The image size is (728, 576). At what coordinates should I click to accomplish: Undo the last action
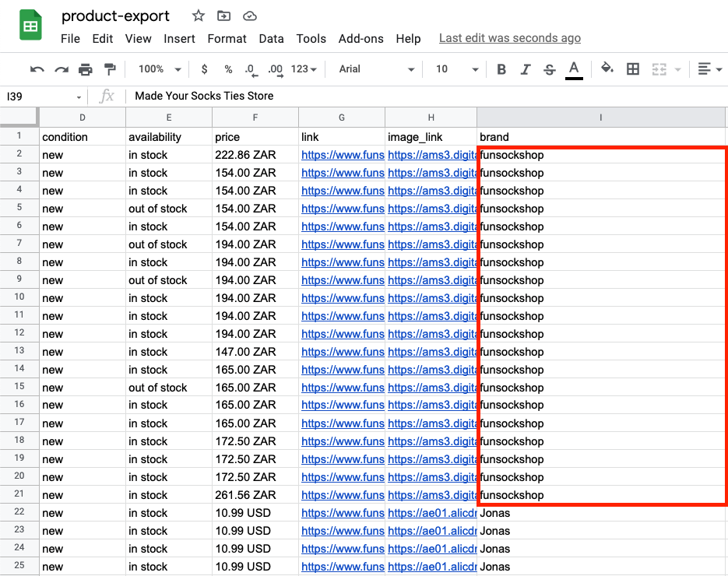(x=37, y=69)
